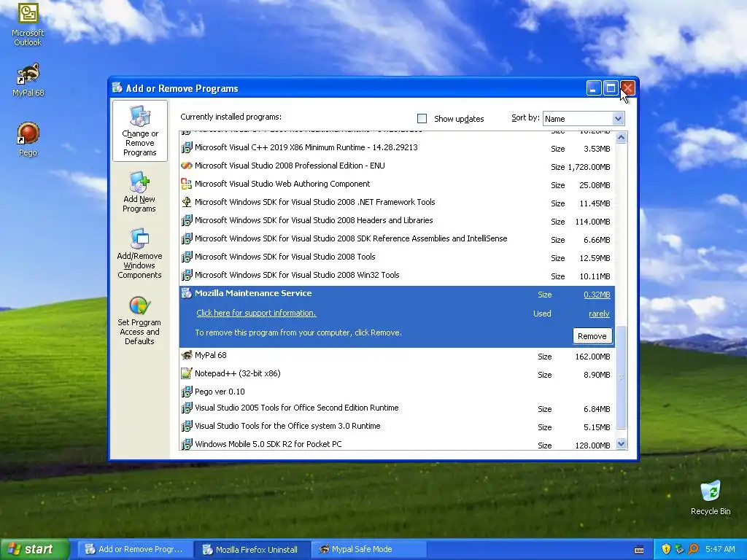Image resolution: width=747 pixels, height=560 pixels.
Task: Click the 1,728.00MB size value
Action: (589, 167)
